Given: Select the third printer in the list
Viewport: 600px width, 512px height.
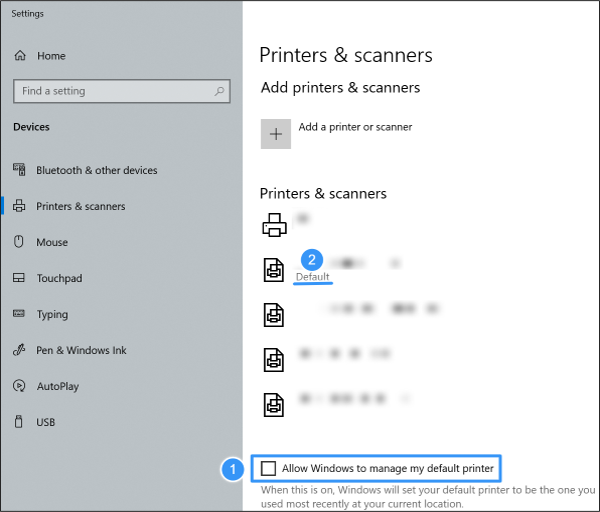Looking at the screenshot, I should pyautogui.click(x=274, y=314).
